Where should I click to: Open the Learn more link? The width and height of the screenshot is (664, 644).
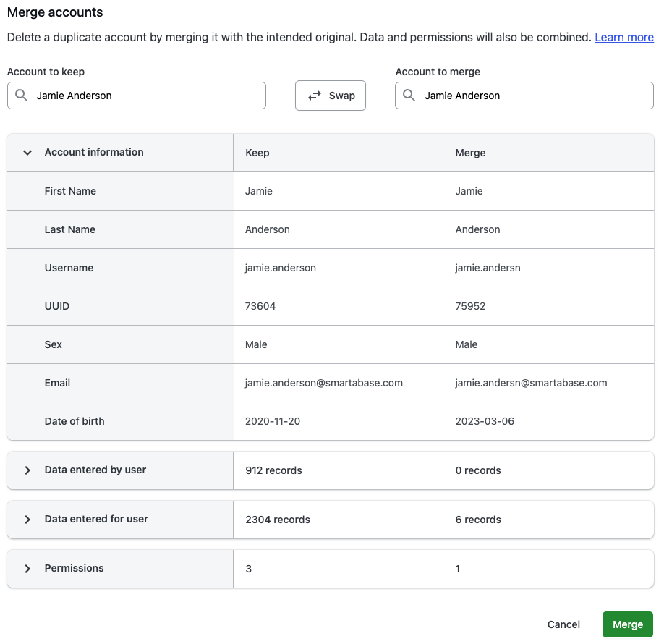pos(623,37)
